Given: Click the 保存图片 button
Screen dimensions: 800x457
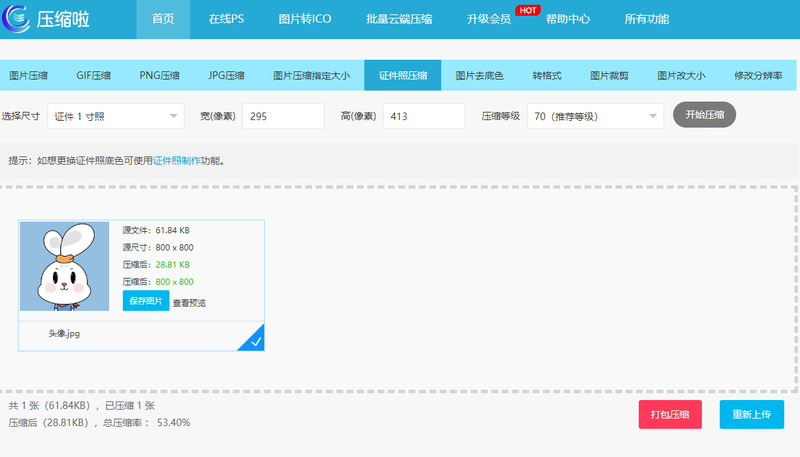Looking at the screenshot, I should pos(146,301).
